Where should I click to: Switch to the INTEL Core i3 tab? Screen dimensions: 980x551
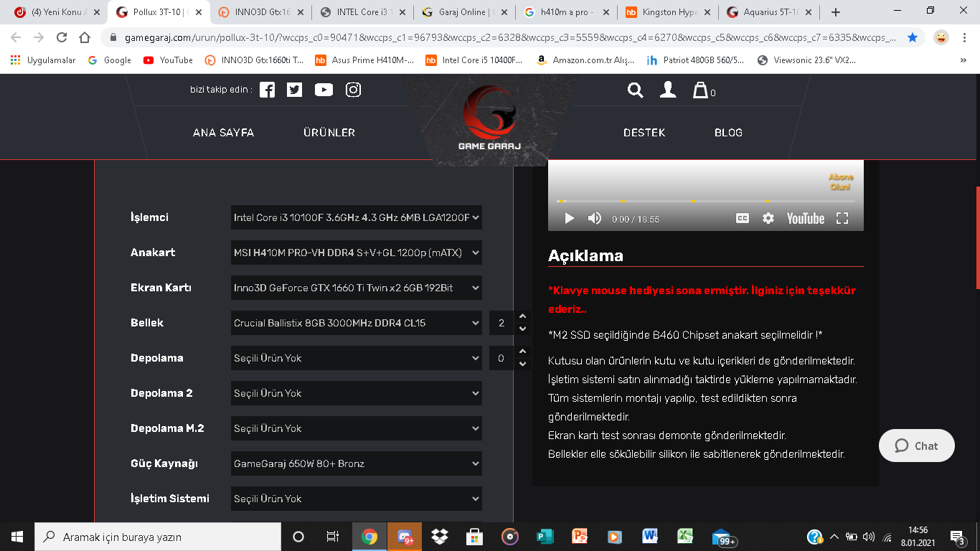[363, 12]
